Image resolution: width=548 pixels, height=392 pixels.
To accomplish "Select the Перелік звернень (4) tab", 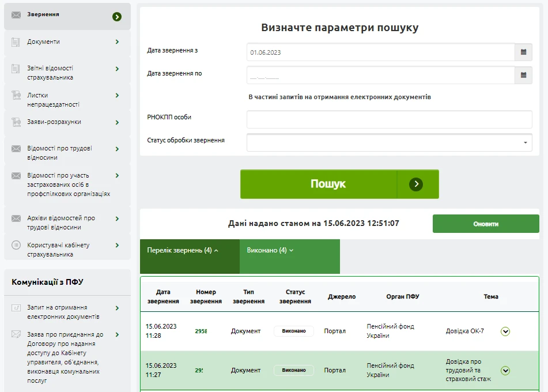I will pyautogui.click(x=183, y=251).
